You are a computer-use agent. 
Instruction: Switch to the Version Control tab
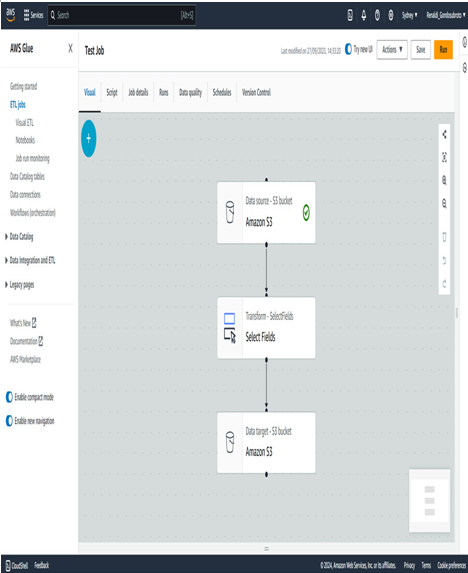click(x=256, y=92)
